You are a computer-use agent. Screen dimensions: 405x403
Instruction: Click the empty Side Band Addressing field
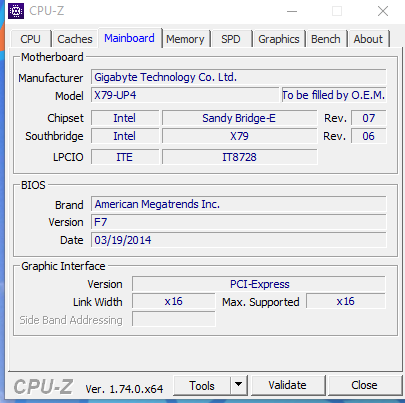click(174, 319)
